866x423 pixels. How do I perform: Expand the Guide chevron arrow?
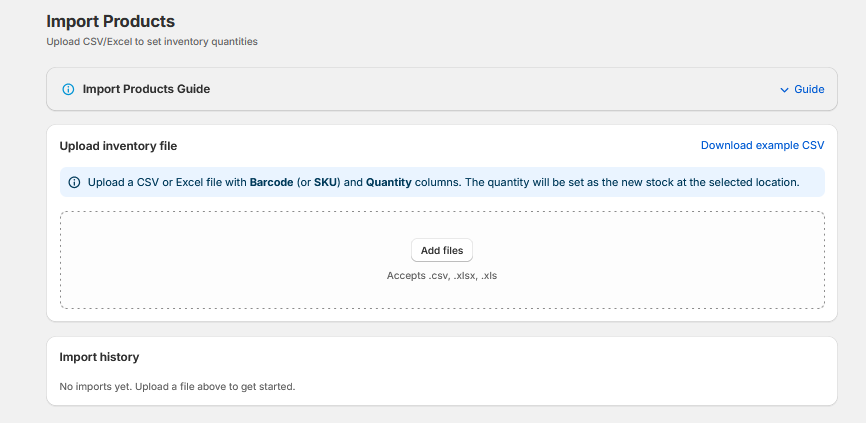coord(784,90)
